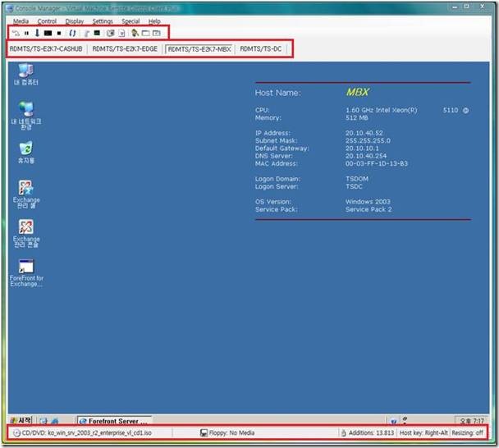This screenshot has height=448, width=499.
Task: Click the small black square stop icon
Action: (x=59, y=33)
